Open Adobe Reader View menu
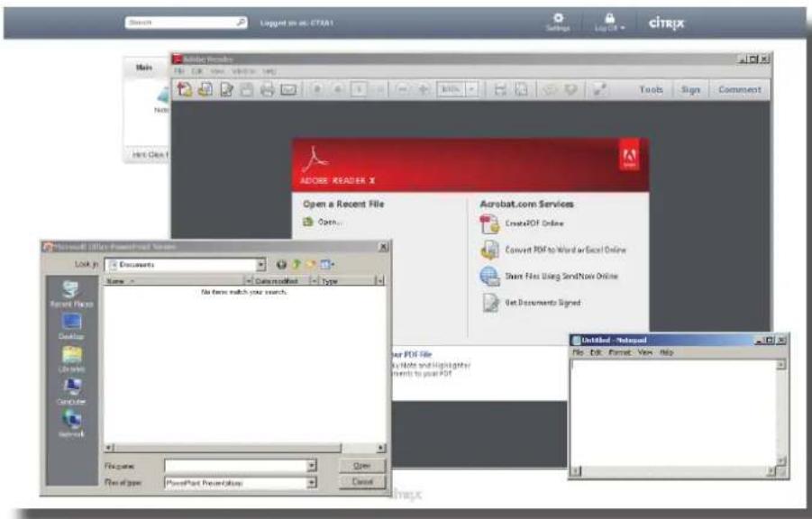The image size is (812, 519). click(217, 71)
